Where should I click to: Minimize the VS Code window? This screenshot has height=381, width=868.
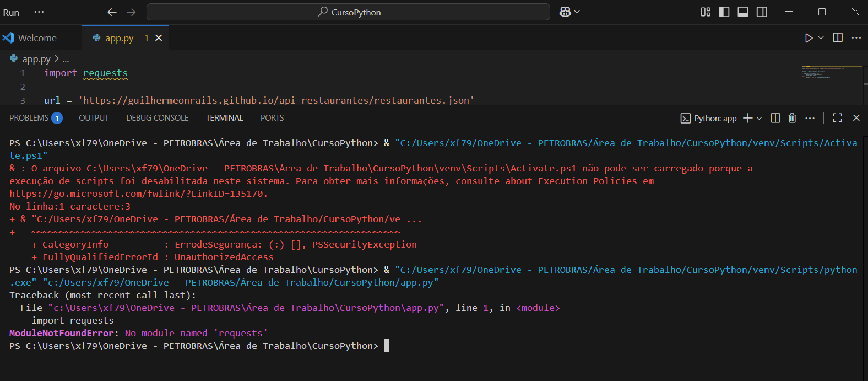(x=789, y=12)
